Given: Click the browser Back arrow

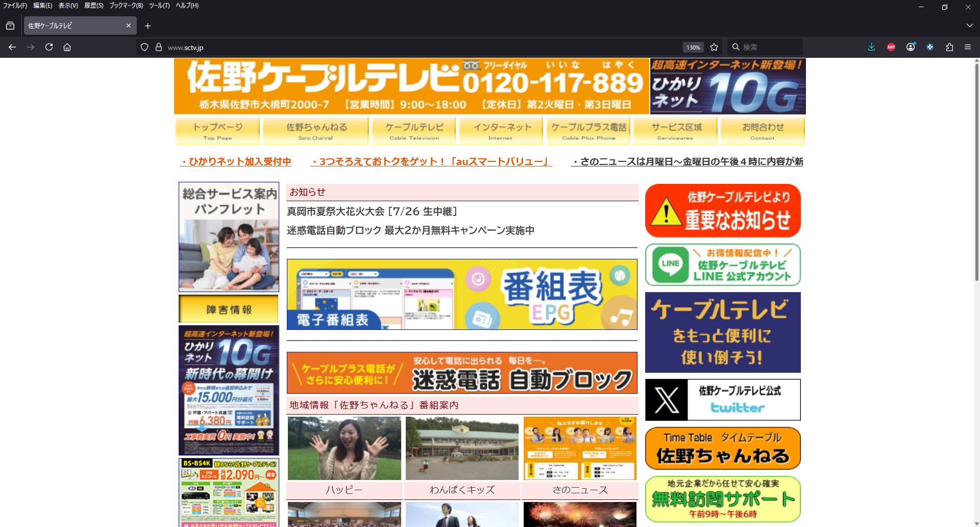Looking at the screenshot, I should click(12, 47).
